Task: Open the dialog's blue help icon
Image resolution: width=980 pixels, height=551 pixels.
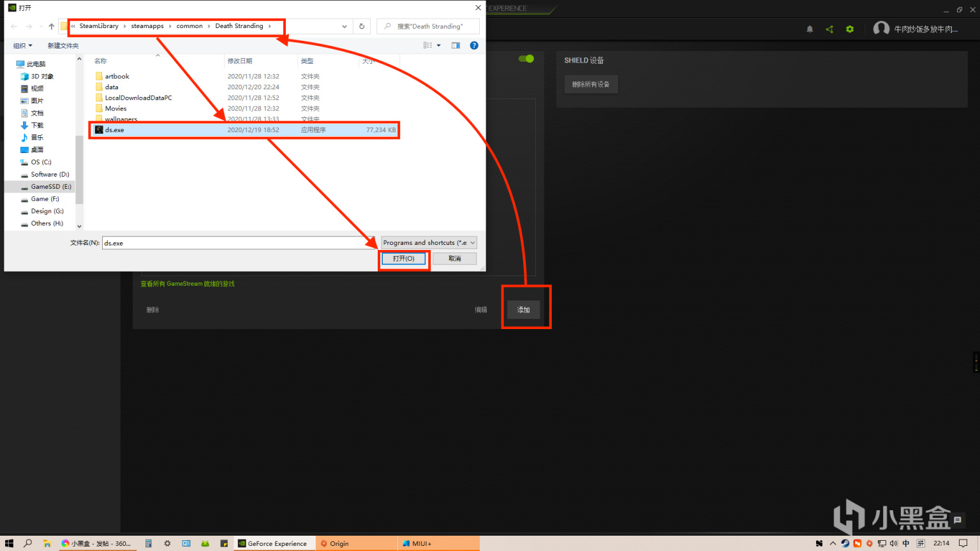Action: [x=474, y=45]
